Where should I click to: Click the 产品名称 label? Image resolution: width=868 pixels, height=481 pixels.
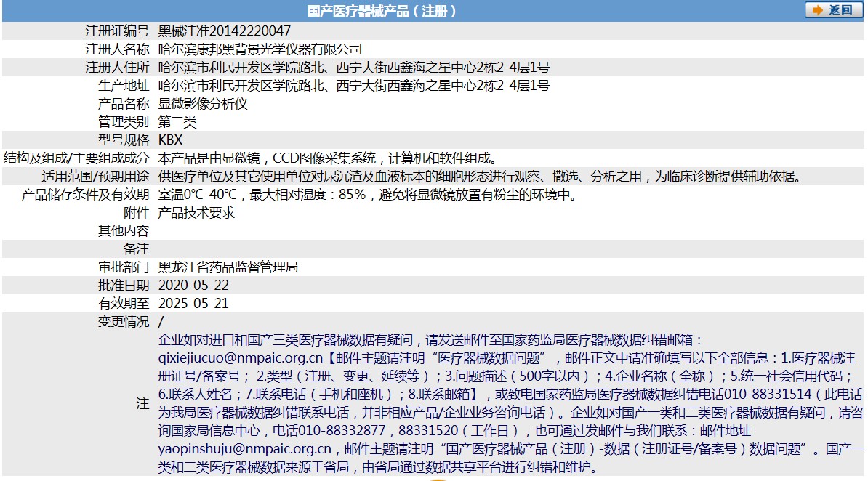coord(124,104)
